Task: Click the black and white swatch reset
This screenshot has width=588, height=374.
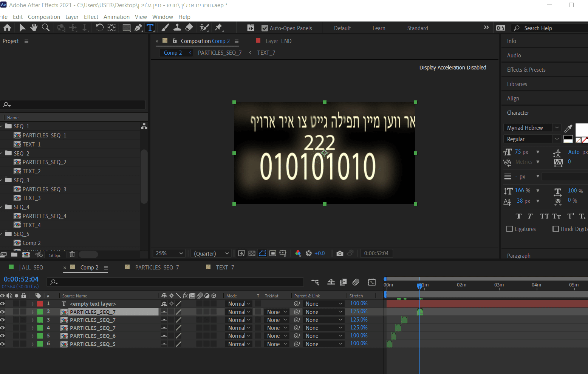Action: [x=568, y=139]
